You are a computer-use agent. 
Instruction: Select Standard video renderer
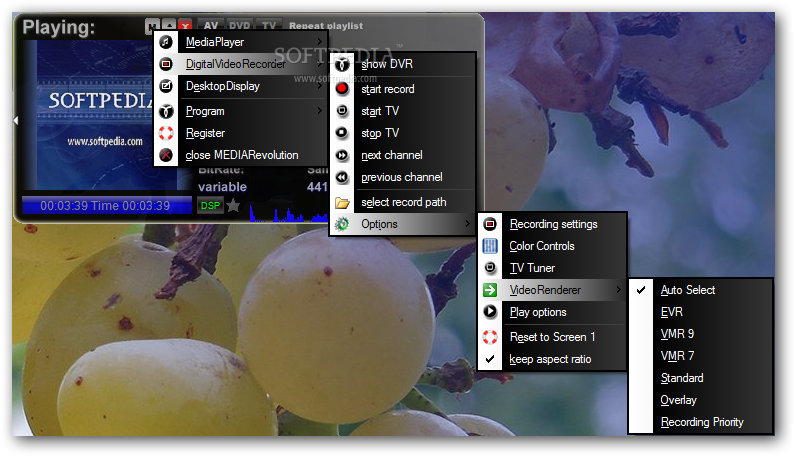pyautogui.click(x=701, y=378)
